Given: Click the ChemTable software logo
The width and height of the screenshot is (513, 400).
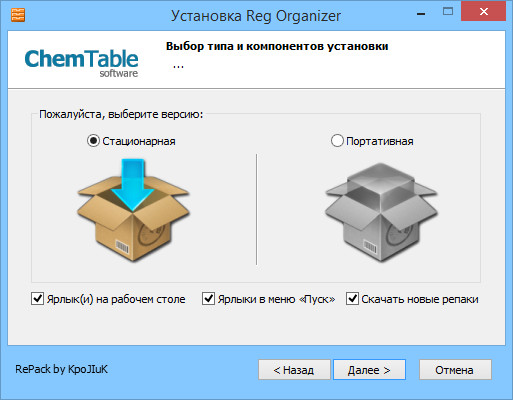Looking at the screenshot, I should pos(82,63).
